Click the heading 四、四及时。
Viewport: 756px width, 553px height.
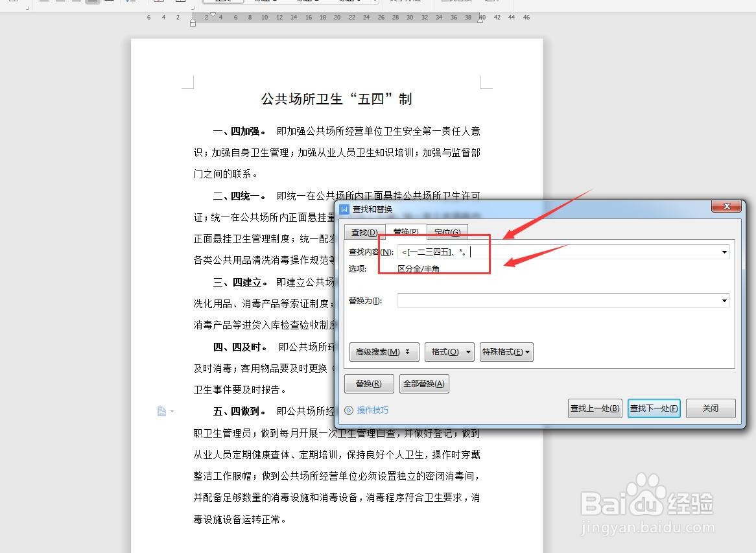(240, 347)
